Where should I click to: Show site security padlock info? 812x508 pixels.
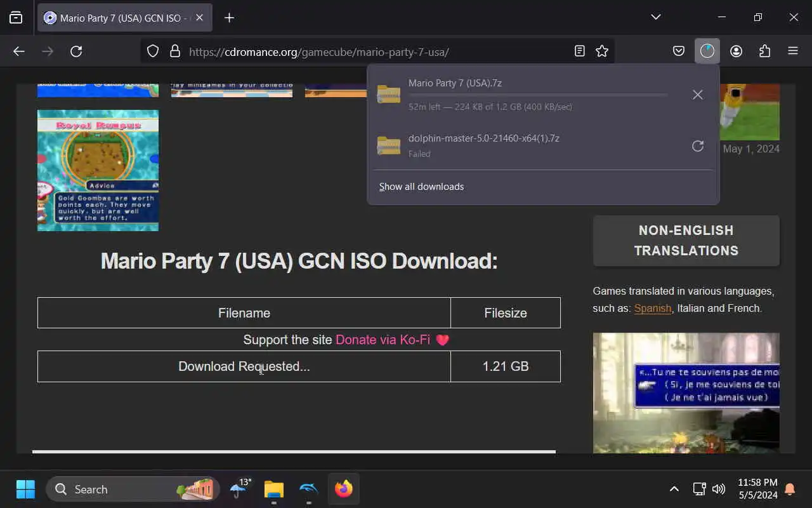175,51
